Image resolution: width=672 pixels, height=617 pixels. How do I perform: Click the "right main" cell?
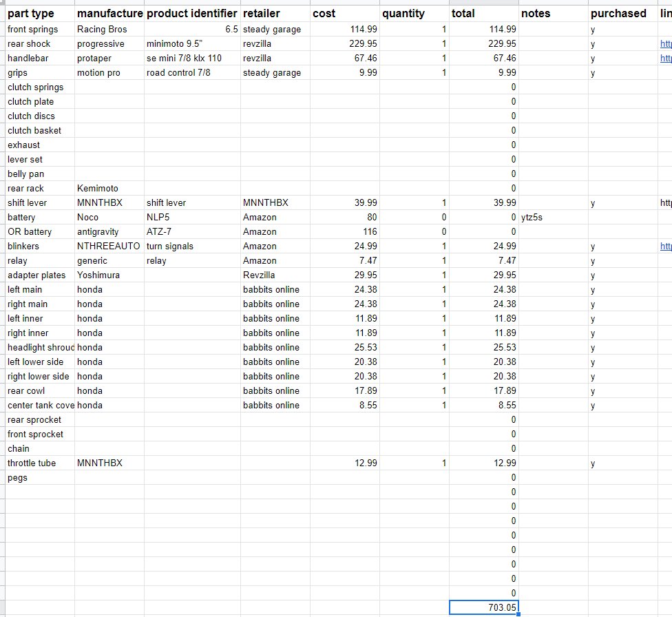[40, 304]
